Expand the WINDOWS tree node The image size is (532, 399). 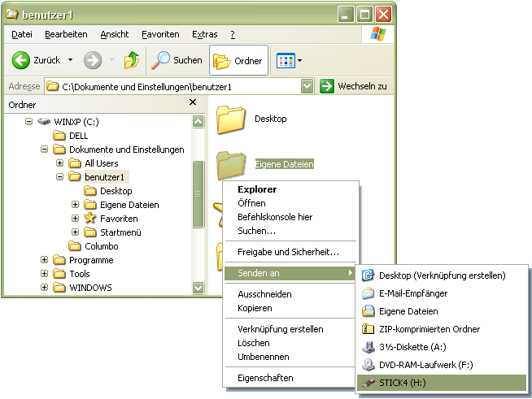pos(44,288)
